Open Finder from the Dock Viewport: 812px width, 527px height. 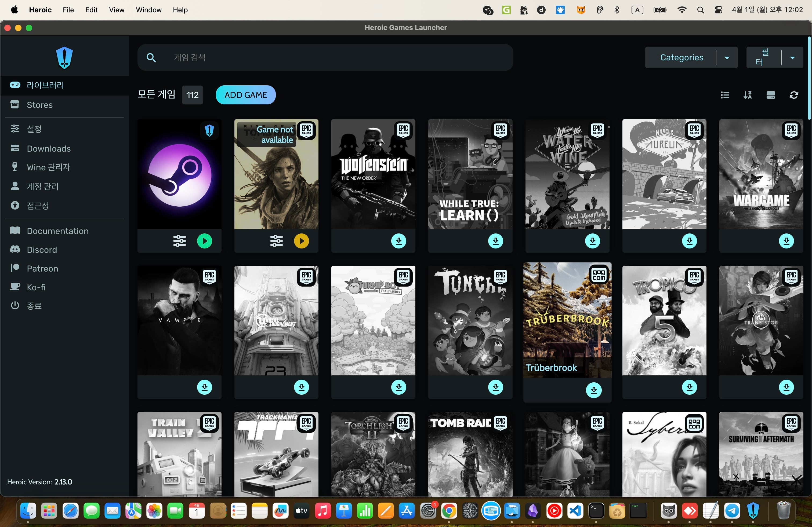point(28,511)
